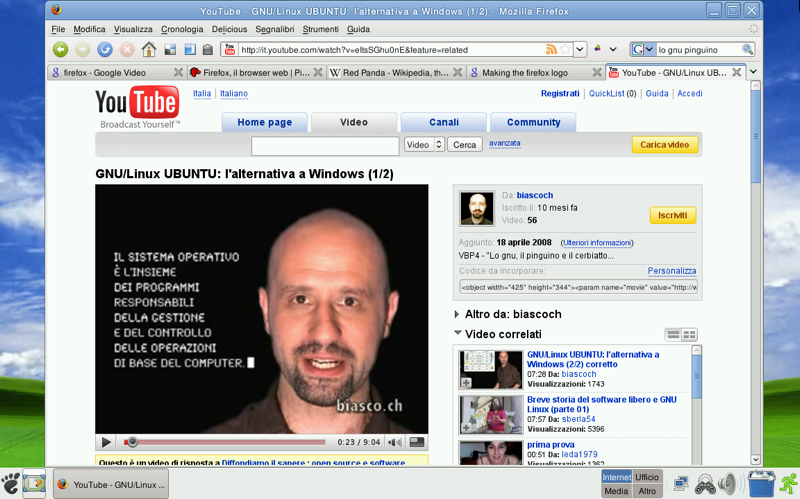Open the YouTube Community tab
Image resolution: width=800 pixels, height=499 pixels.
click(533, 122)
